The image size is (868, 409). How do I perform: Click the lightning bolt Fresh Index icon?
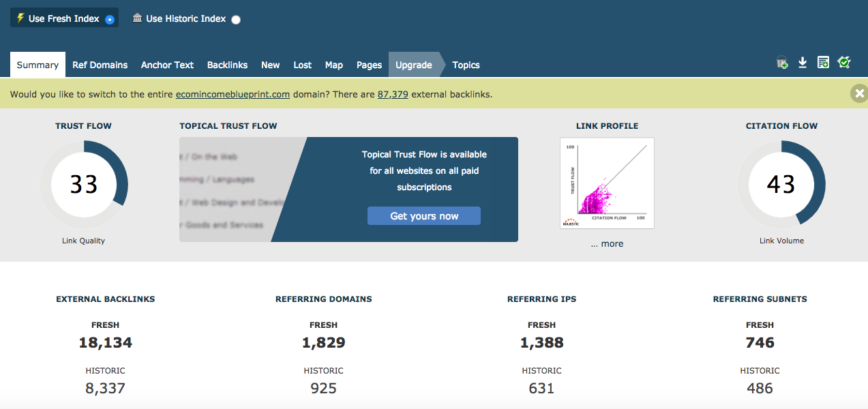pyautogui.click(x=20, y=18)
